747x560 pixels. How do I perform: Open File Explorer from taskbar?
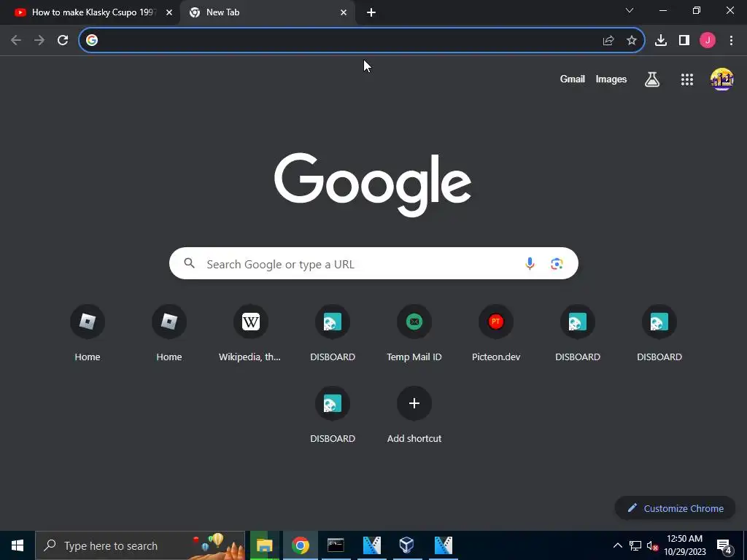264,545
